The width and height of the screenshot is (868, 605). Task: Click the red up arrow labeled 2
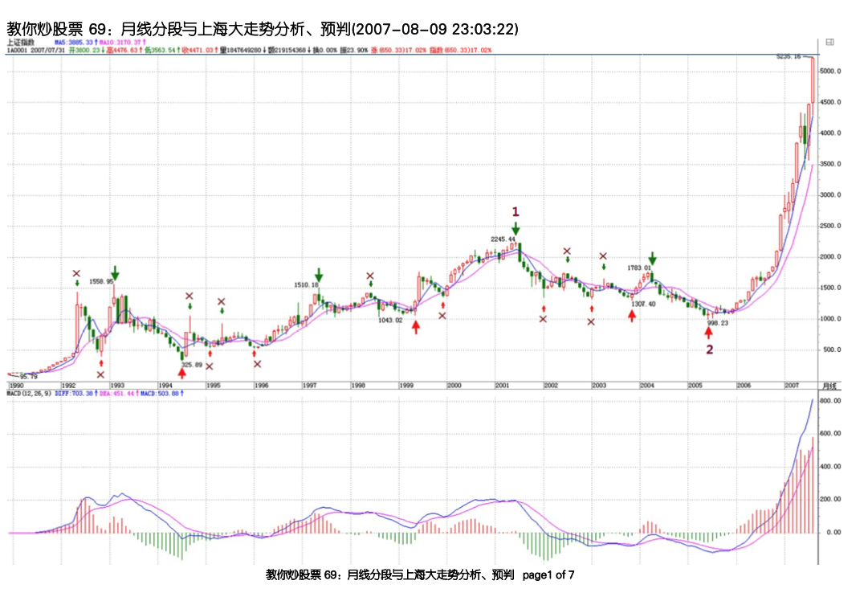click(708, 329)
